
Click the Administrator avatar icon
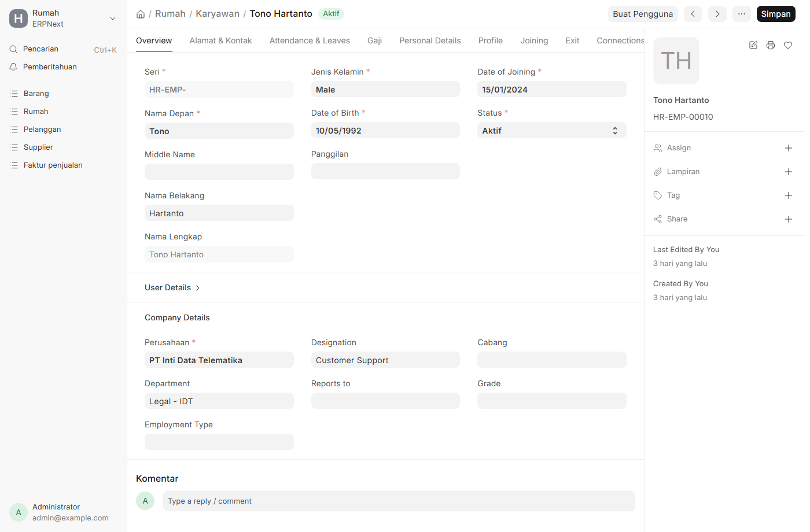(19, 512)
